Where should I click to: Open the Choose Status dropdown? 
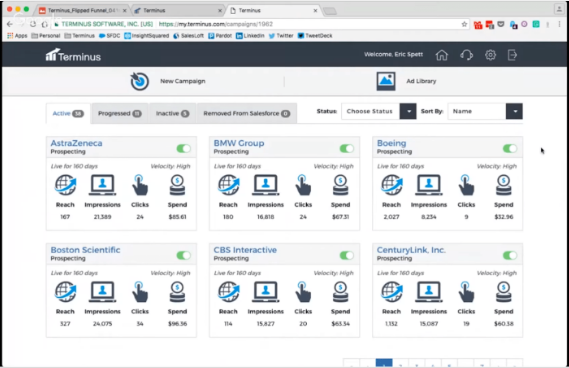pyautogui.click(x=378, y=111)
